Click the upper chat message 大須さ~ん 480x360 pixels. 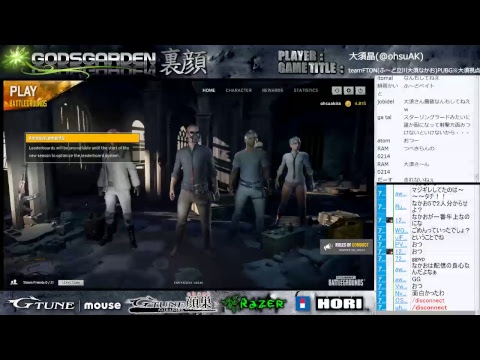(x=416, y=164)
